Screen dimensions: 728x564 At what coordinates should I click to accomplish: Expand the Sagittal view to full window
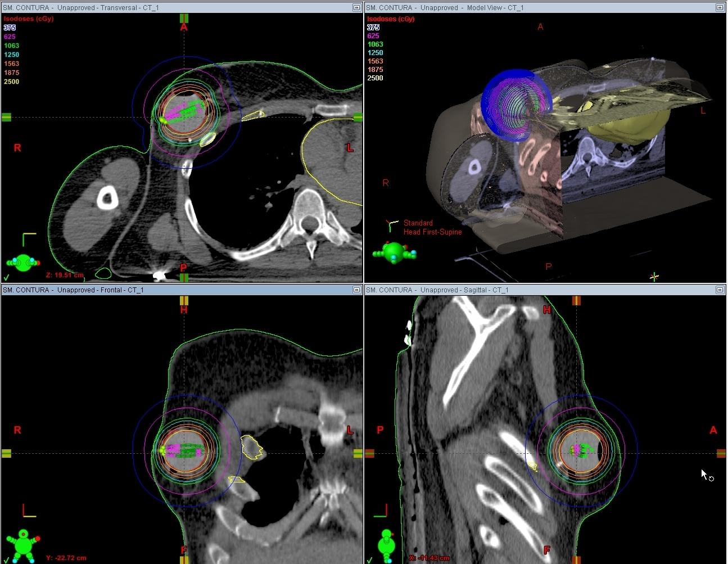pos(720,290)
